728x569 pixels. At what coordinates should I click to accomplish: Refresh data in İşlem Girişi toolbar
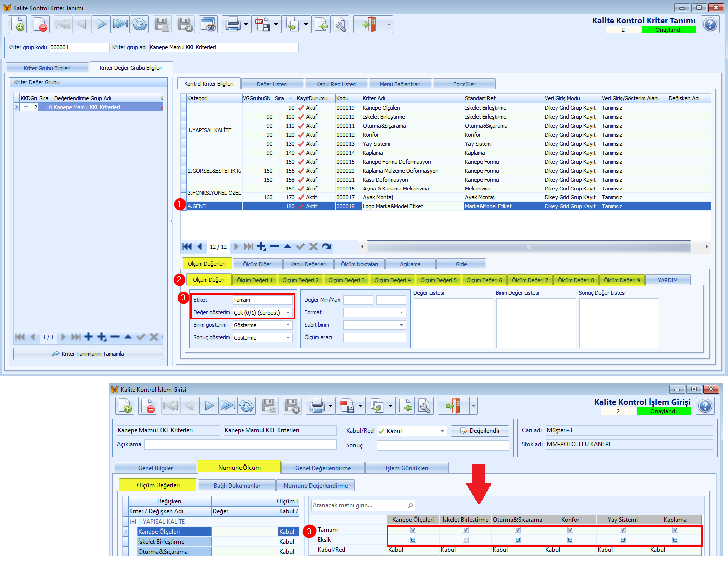click(246, 406)
